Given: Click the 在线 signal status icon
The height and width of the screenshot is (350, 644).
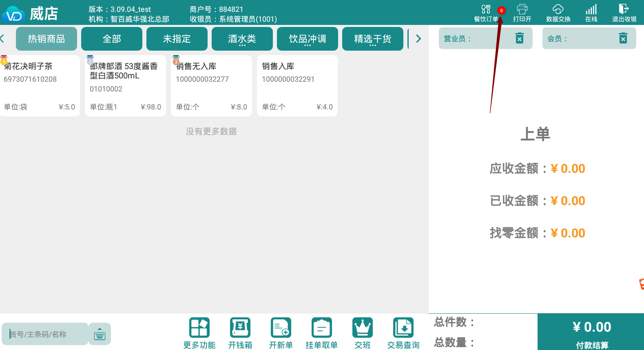Looking at the screenshot, I should pyautogui.click(x=591, y=13).
